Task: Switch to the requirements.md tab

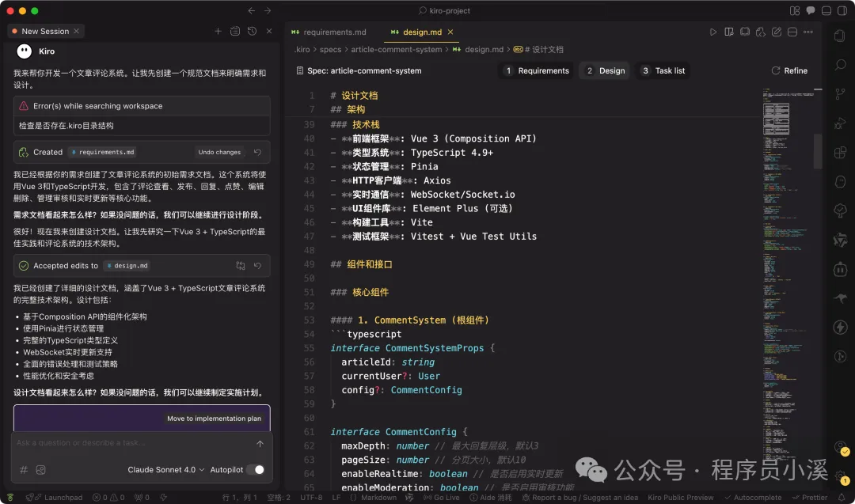Action: (x=329, y=32)
